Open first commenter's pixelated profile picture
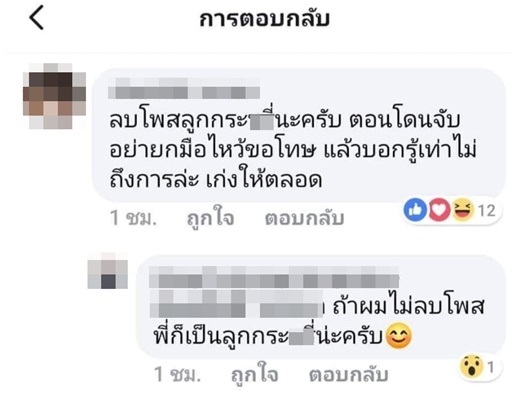This screenshot has height=402, width=513. tap(54, 96)
